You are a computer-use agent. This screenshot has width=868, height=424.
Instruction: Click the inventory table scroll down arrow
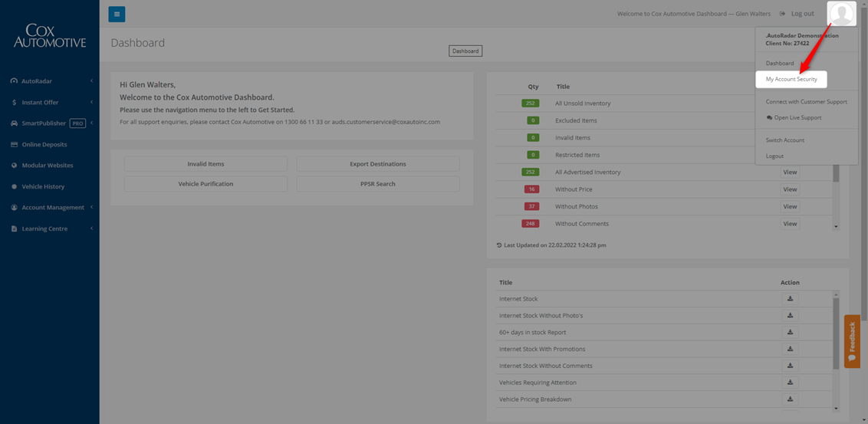pos(836,226)
